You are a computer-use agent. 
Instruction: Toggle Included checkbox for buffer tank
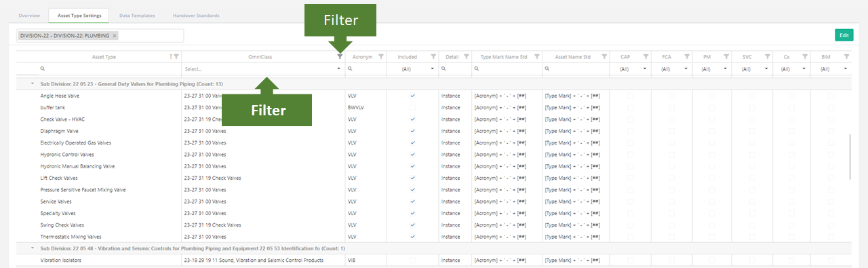tap(412, 107)
